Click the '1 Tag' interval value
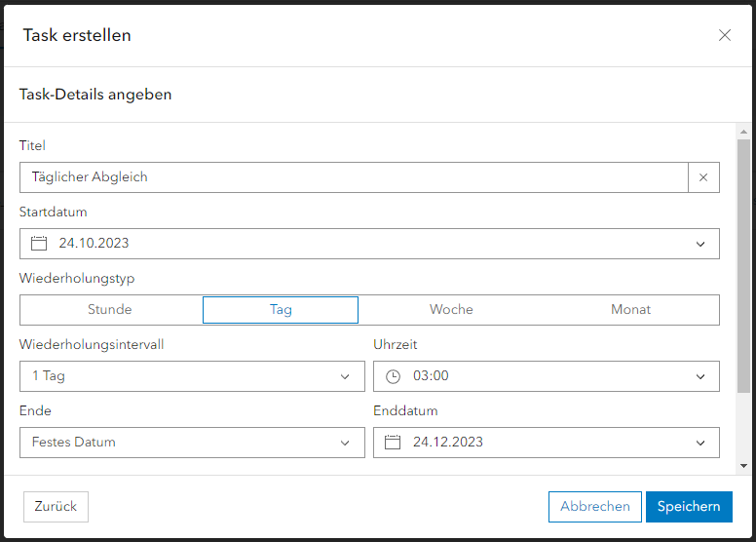The image size is (756, 542). pos(48,376)
